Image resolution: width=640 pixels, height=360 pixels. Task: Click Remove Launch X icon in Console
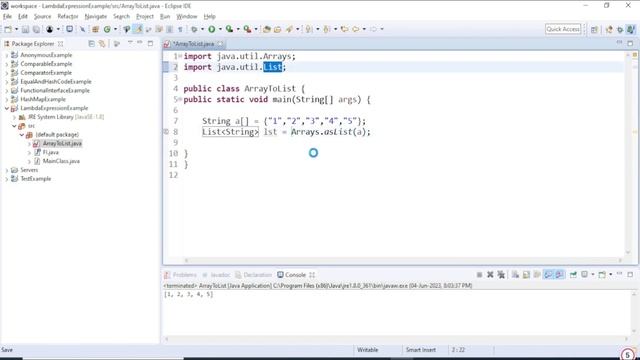coord(490,275)
